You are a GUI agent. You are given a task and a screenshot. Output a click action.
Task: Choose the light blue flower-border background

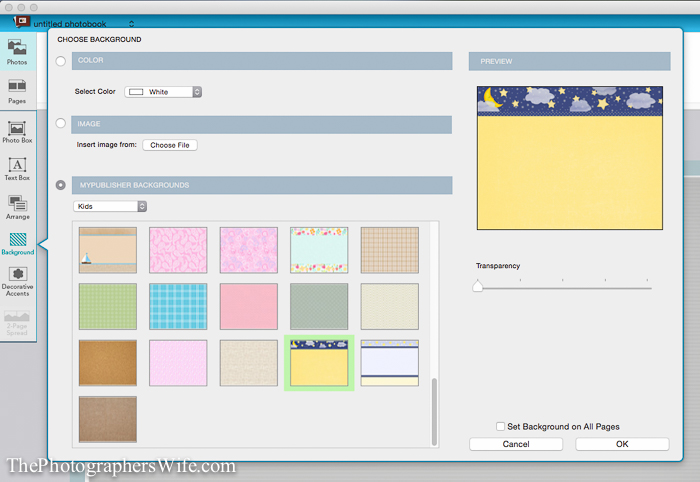pos(319,250)
